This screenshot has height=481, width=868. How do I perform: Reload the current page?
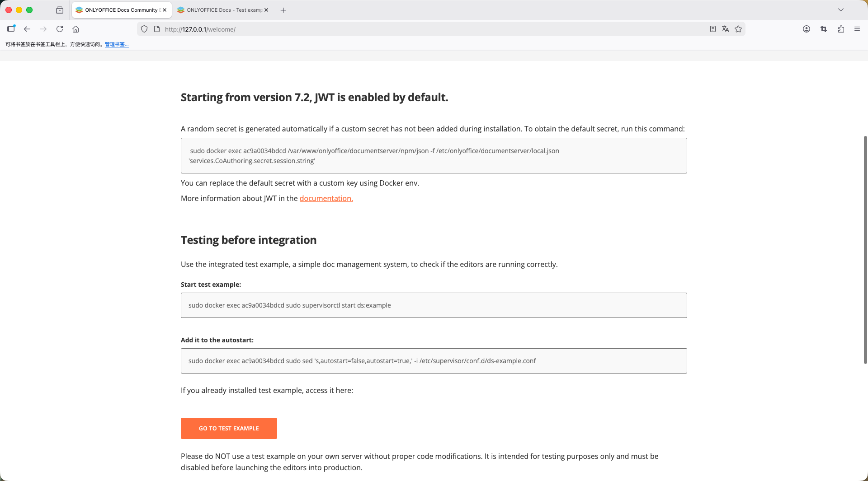point(60,29)
